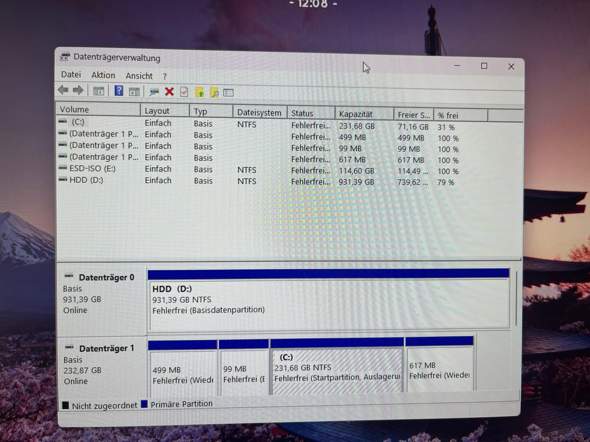The height and width of the screenshot is (442, 590).
Task: Open the Datei menu
Action: point(71,74)
